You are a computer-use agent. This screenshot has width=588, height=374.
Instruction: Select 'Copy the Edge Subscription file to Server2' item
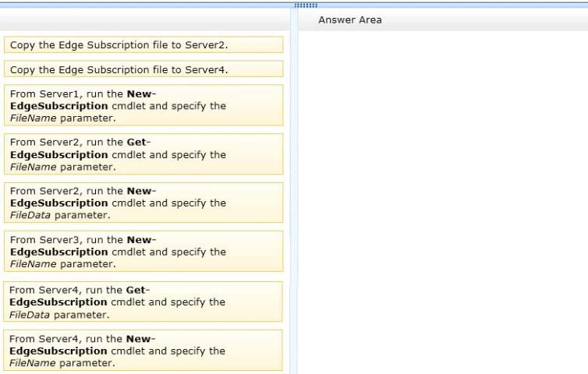(143, 45)
